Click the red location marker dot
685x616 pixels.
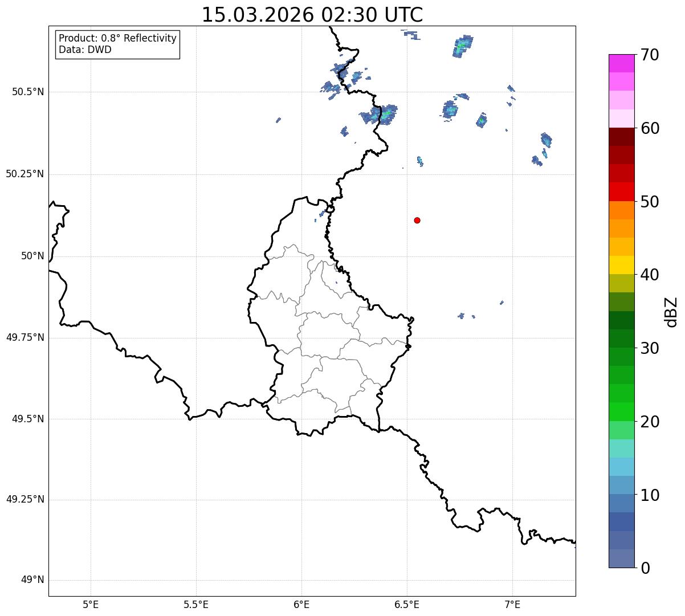click(x=417, y=220)
